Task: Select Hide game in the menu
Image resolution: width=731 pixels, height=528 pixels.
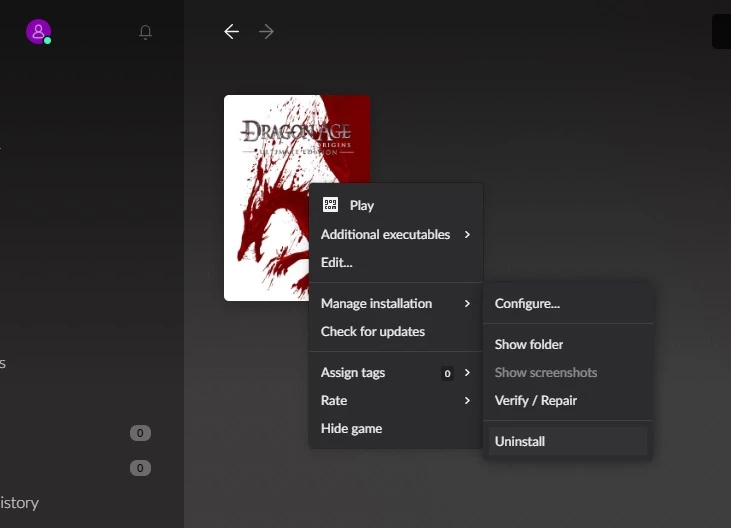Action: tap(396, 428)
